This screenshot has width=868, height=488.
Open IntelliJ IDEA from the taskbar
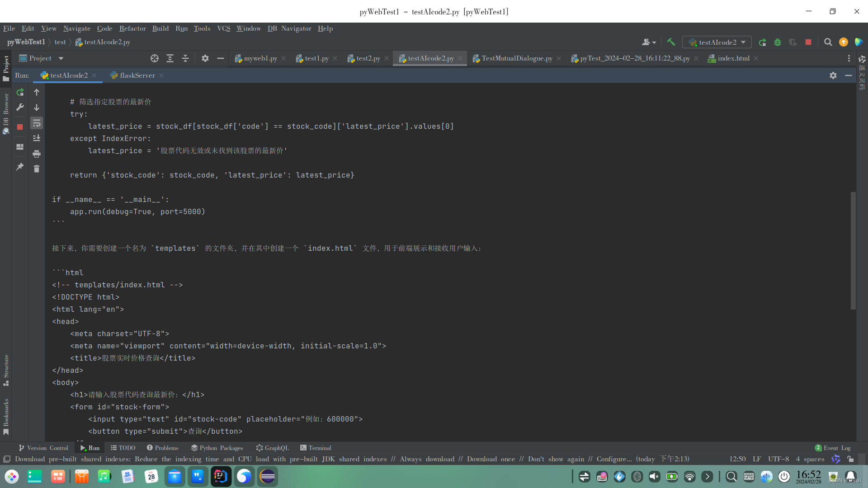click(221, 476)
